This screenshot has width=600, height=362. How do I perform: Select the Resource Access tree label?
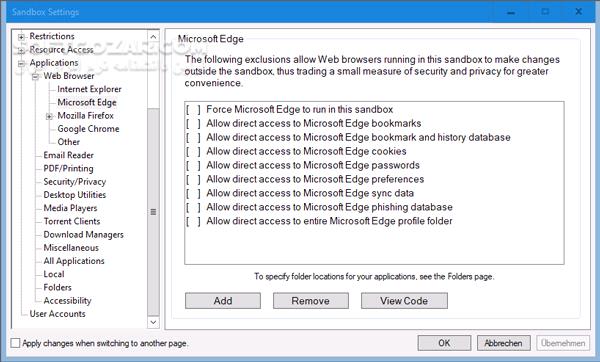tap(62, 50)
